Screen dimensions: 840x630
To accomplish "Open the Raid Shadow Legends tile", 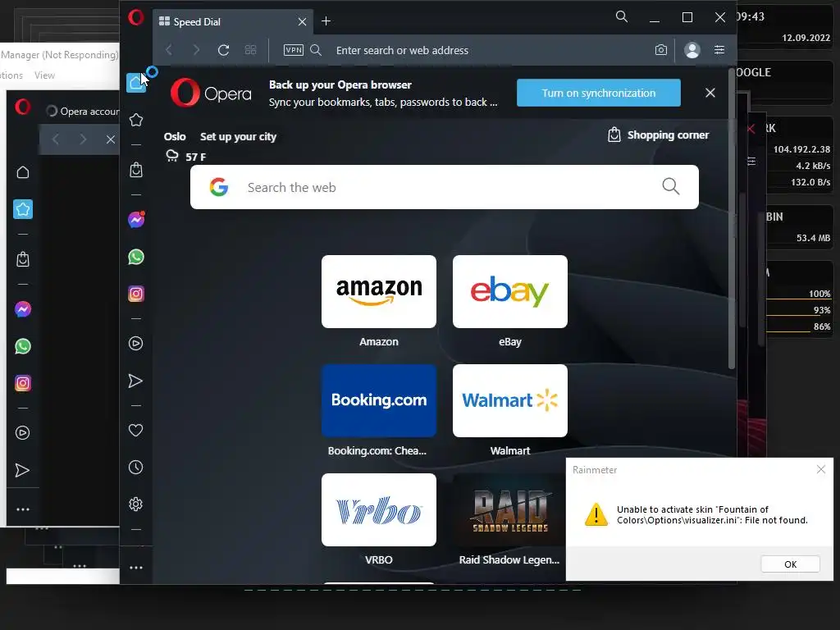I will point(509,509).
